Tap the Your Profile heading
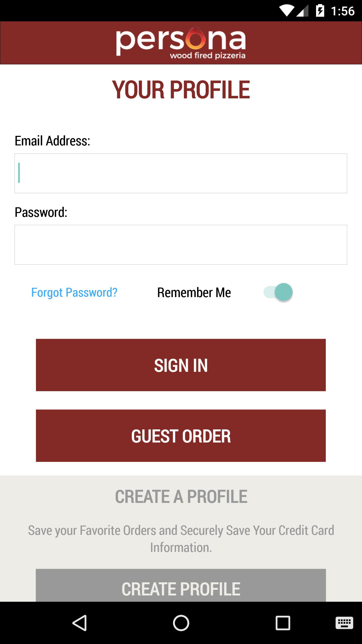Viewport: 362px width, 644px height. 181,90
